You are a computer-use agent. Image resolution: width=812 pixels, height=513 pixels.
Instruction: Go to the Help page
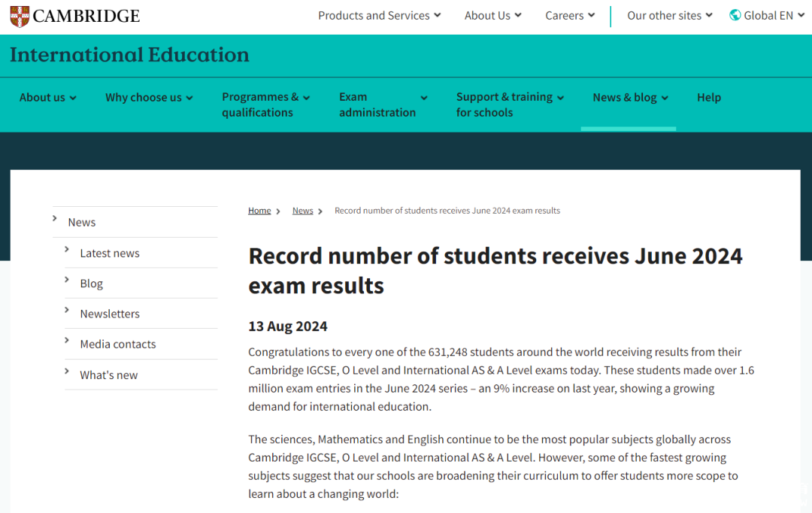click(709, 98)
